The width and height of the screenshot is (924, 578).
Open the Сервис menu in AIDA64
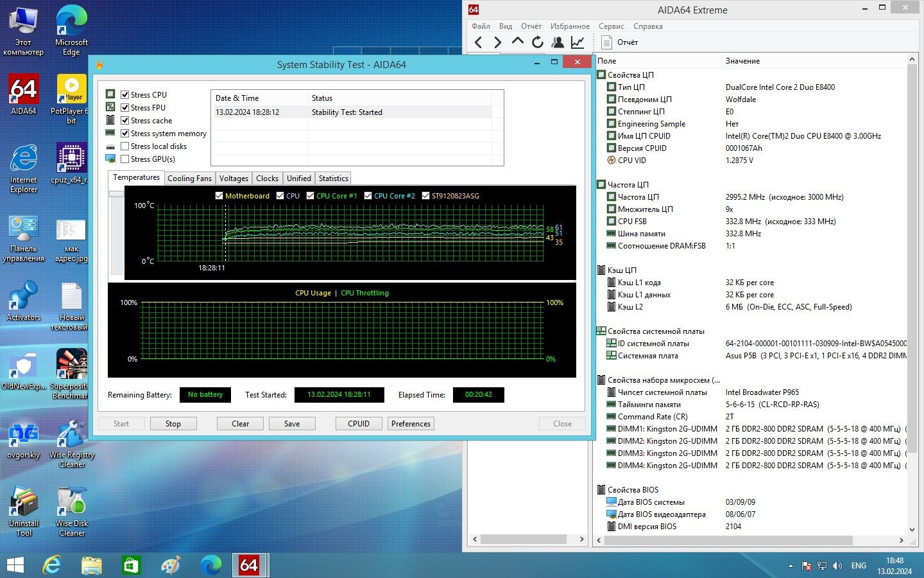[612, 26]
